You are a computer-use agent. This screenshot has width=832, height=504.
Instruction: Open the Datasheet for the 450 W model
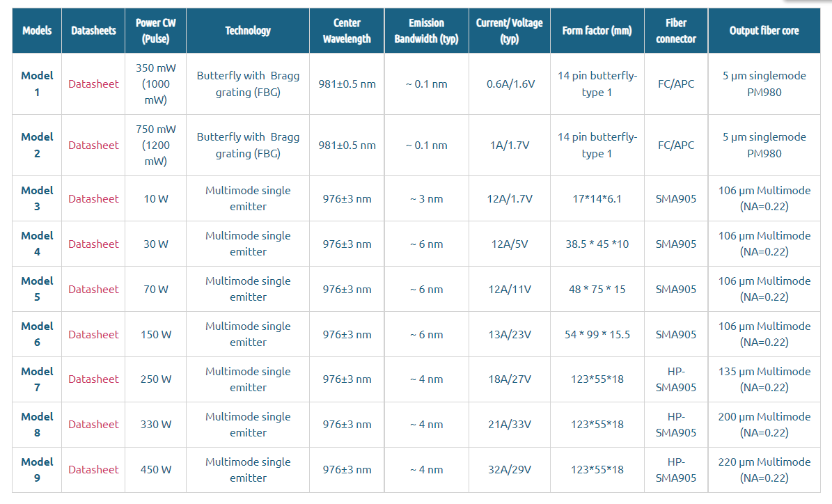click(93, 469)
